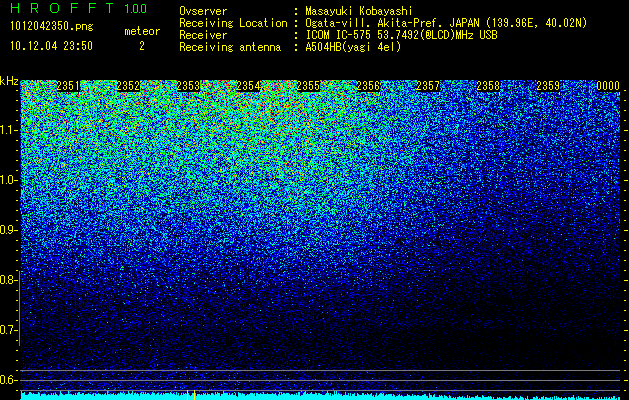Click the kHz axis unit label
Screen dimensions: 629x400
coord(9,81)
